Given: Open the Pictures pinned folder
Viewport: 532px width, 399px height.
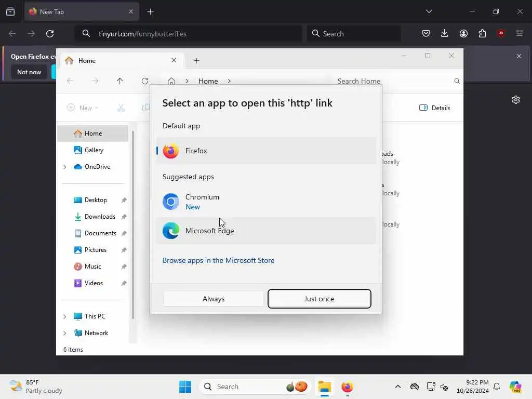Looking at the screenshot, I should click(x=93, y=250).
